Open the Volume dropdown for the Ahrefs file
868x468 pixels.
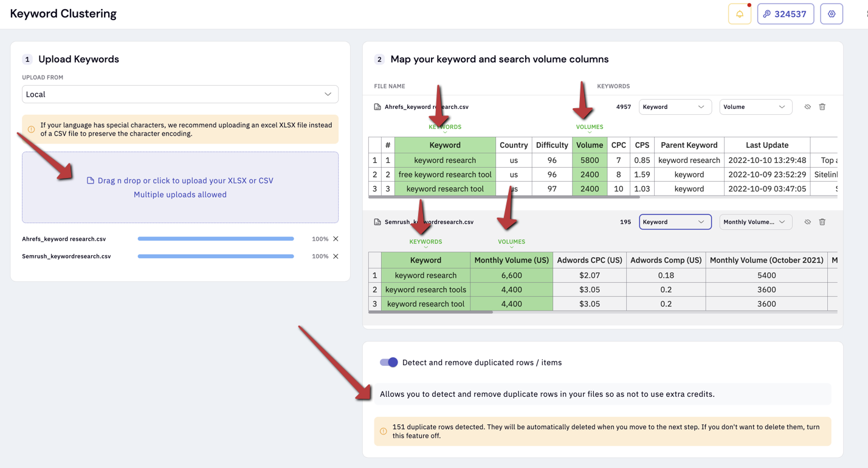point(756,106)
